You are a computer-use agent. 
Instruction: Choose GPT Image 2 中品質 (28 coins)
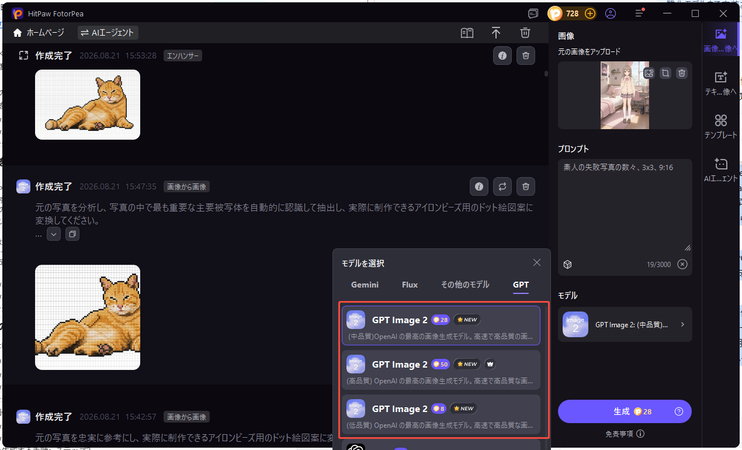tap(441, 325)
